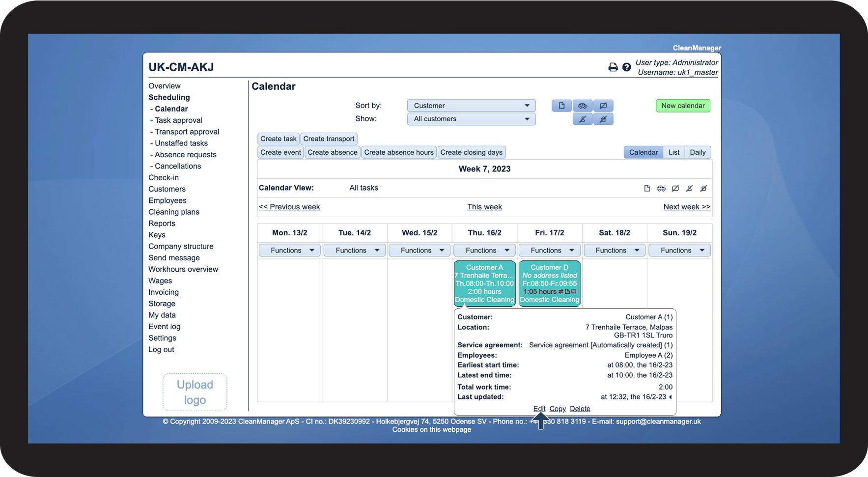
Task: Switch to the List view tab
Action: [x=673, y=152]
